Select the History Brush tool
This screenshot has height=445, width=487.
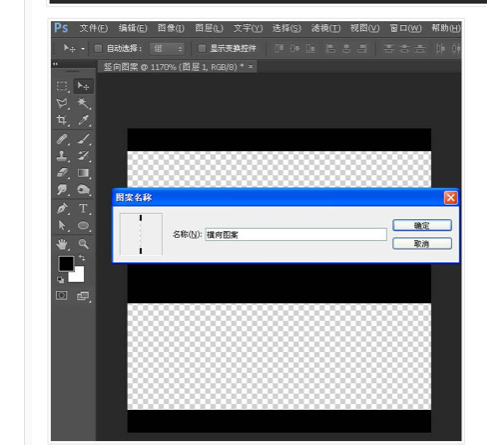coord(83,156)
